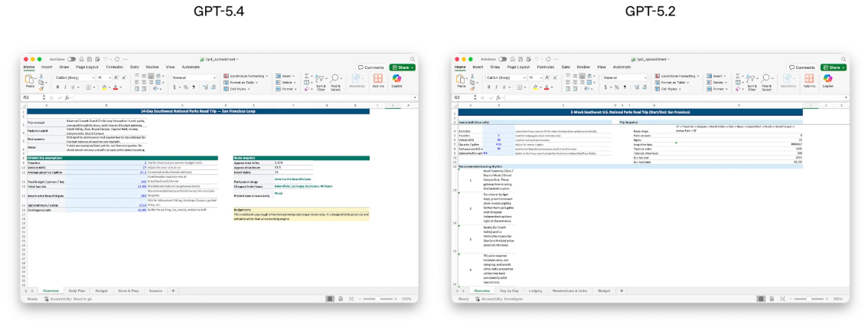
Task: Apply bold formatting in lp2_spreadsheet window
Action: click(x=489, y=88)
